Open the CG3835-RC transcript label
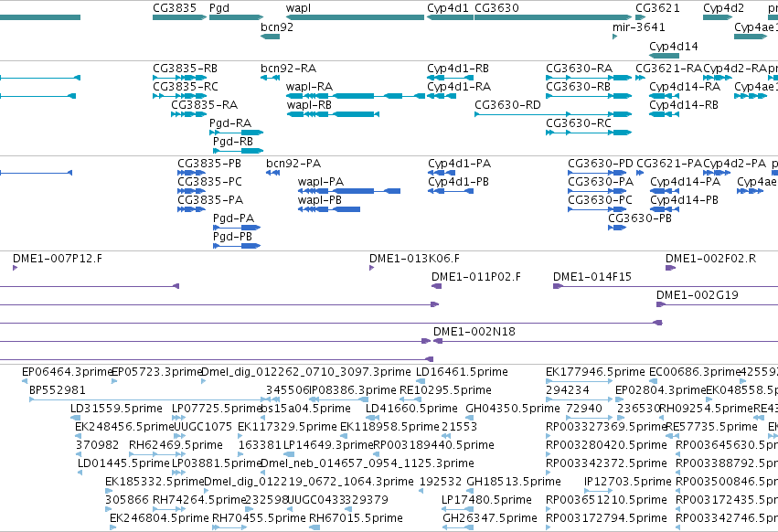The image size is (778, 532). pyautogui.click(x=186, y=86)
